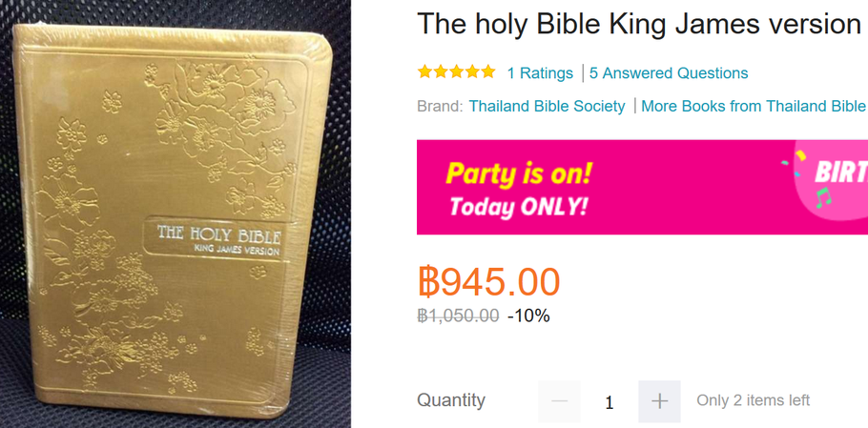Image resolution: width=868 pixels, height=428 pixels.
Task: Click THE HOLY BIBLE label on book cover
Action: 218,234
